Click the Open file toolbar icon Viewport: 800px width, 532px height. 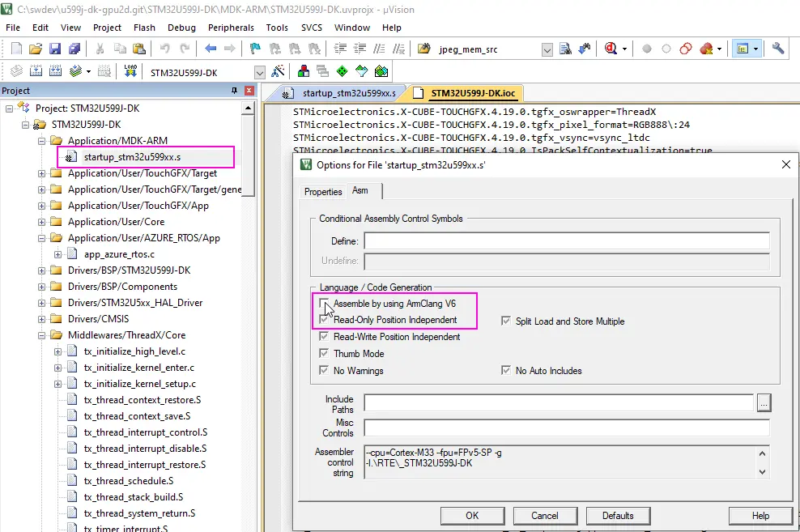pyautogui.click(x=34, y=49)
